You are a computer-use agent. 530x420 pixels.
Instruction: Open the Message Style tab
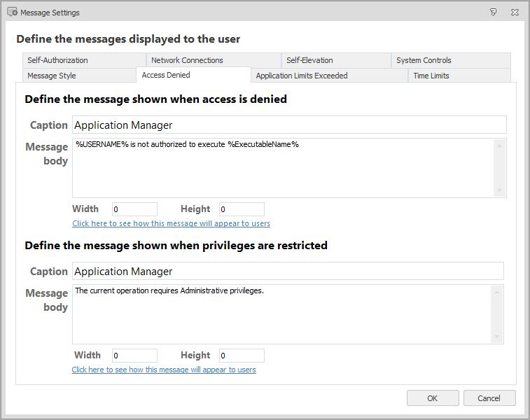coord(79,76)
